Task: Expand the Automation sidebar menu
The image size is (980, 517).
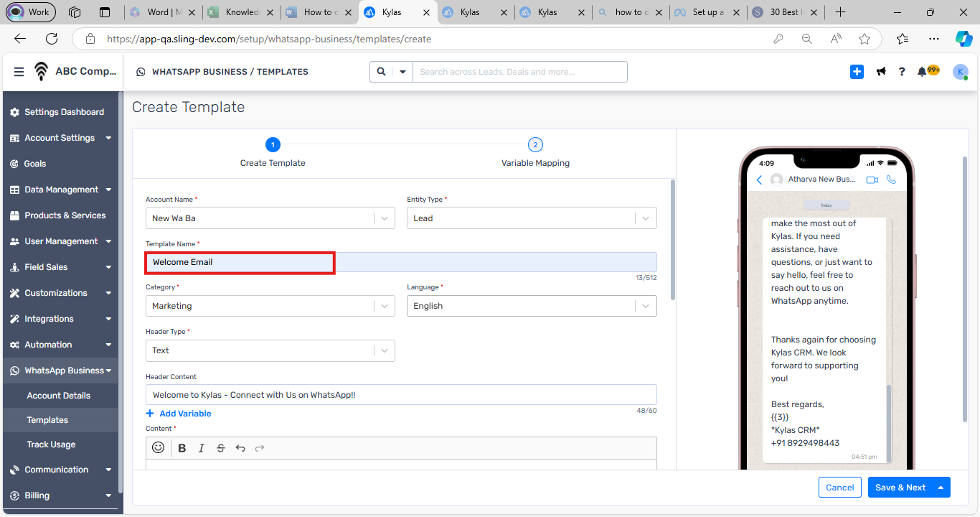Action: click(60, 345)
